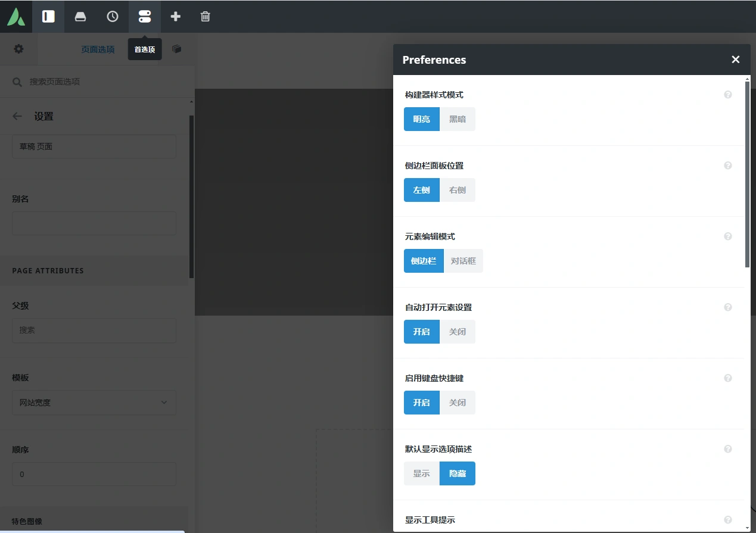Set sidebar panel position to 右侧

click(x=458, y=189)
